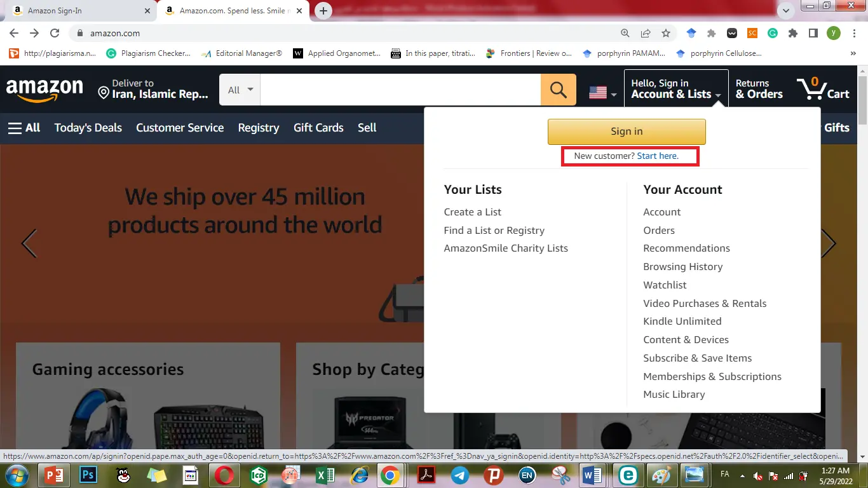Open Chrome profile avatar
The image size is (868, 488).
click(x=833, y=33)
